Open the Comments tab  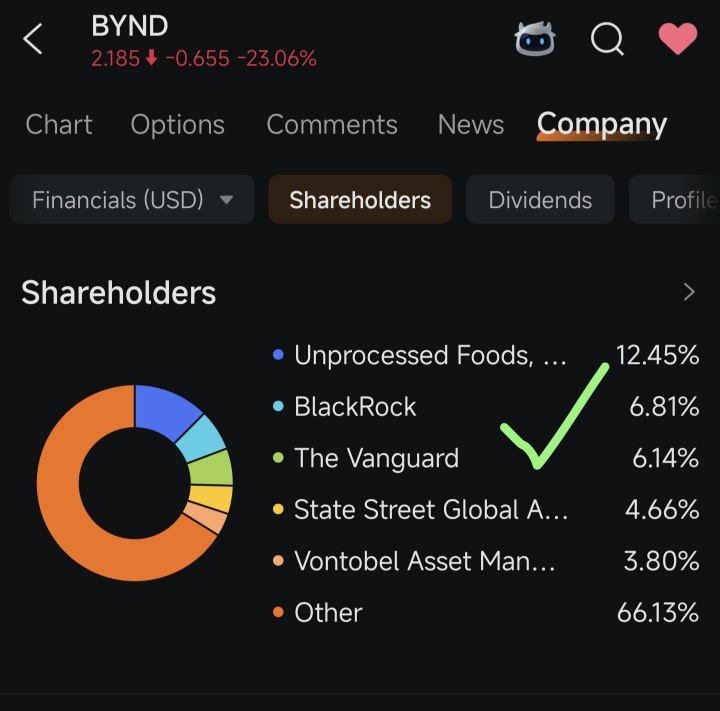(332, 124)
